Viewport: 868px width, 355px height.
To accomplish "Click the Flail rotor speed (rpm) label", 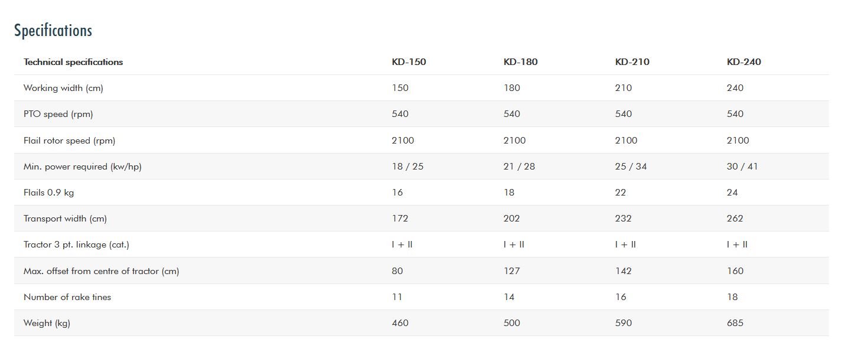I will click(x=69, y=141).
